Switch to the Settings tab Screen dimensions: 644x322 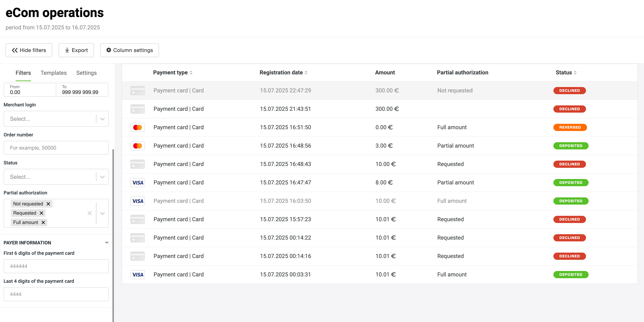pos(86,73)
